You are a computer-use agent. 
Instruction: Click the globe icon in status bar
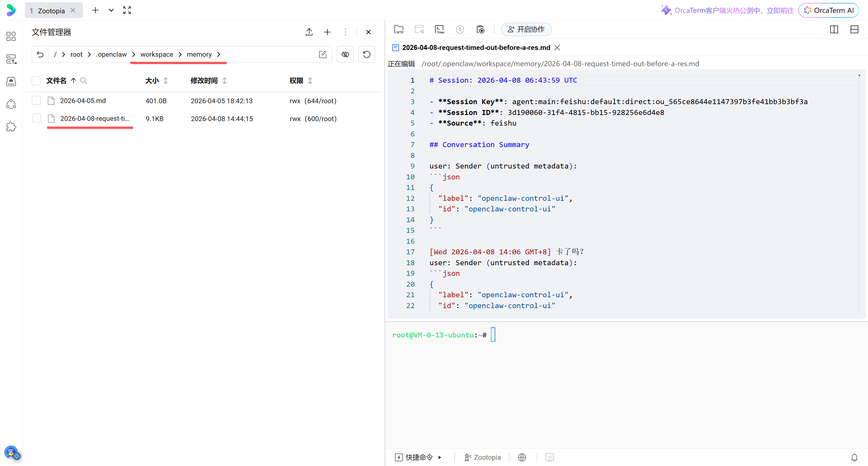(x=522, y=457)
